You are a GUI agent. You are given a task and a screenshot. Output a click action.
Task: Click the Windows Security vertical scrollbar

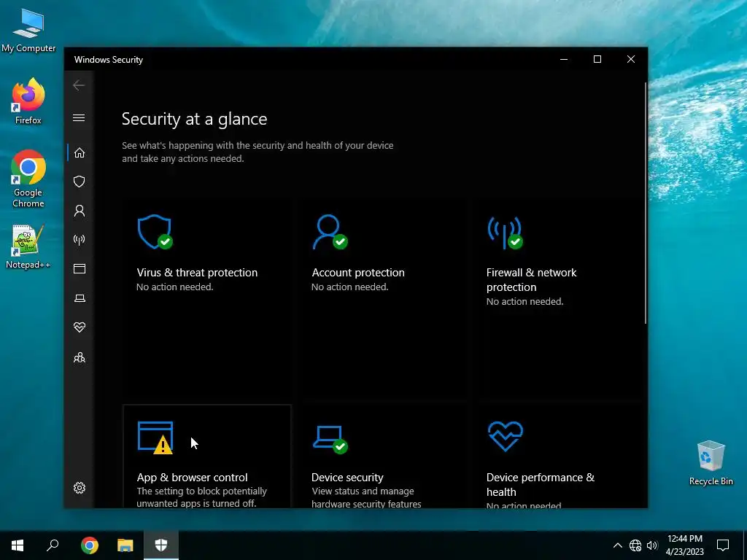pyautogui.click(x=646, y=203)
